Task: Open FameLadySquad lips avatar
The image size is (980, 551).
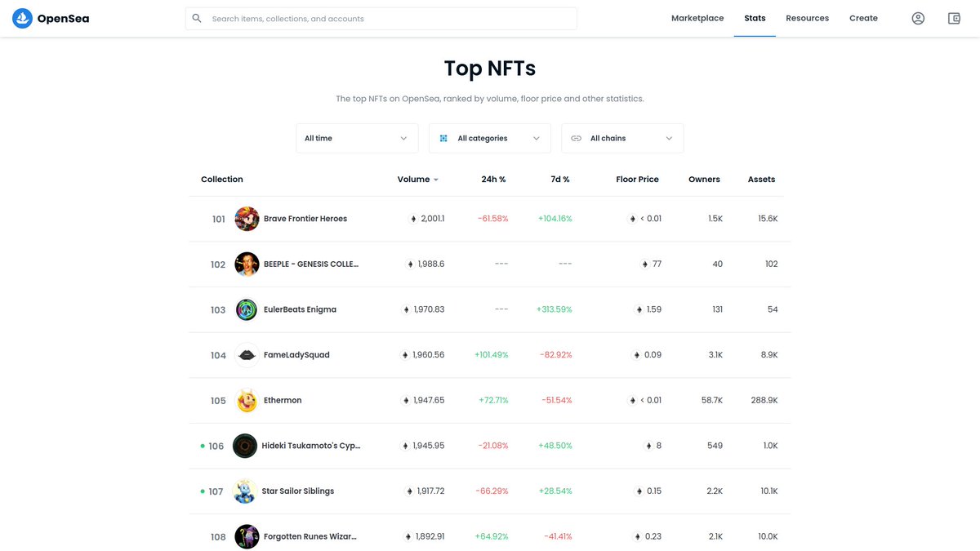Action: (247, 355)
